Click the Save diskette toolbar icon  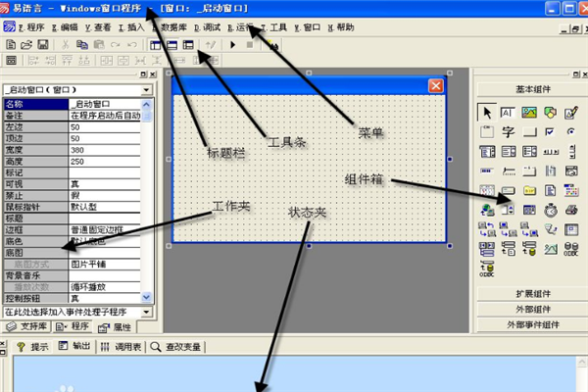click(x=40, y=45)
